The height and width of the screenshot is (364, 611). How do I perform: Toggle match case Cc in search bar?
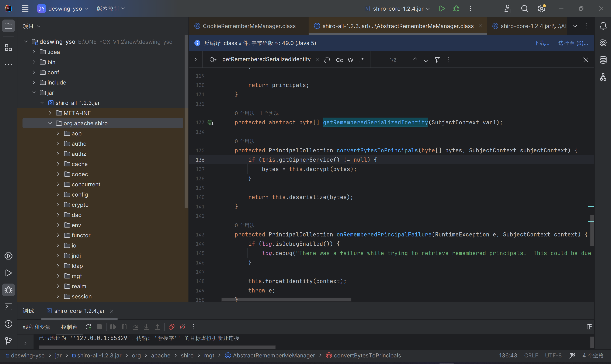click(339, 60)
